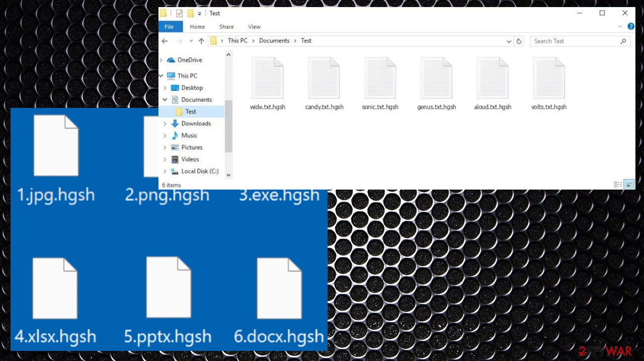Create a new folder via quick access toolbar icon
Image resolution: width=644 pixels, height=361 pixels.
[190, 13]
